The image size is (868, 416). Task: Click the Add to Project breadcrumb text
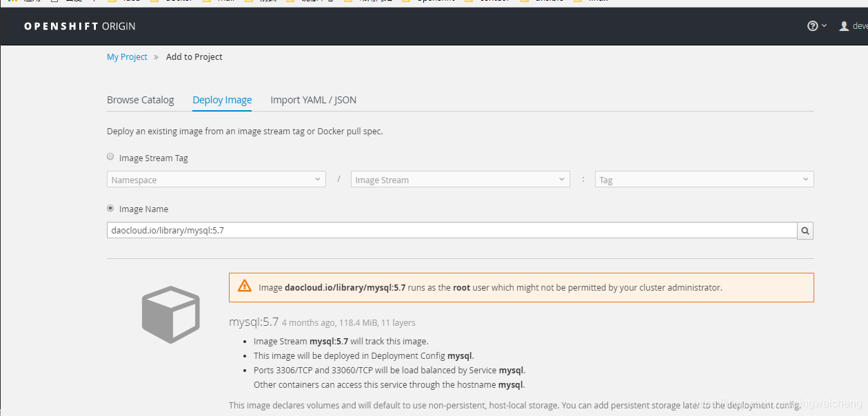pyautogui.click(x=194, y=57)
